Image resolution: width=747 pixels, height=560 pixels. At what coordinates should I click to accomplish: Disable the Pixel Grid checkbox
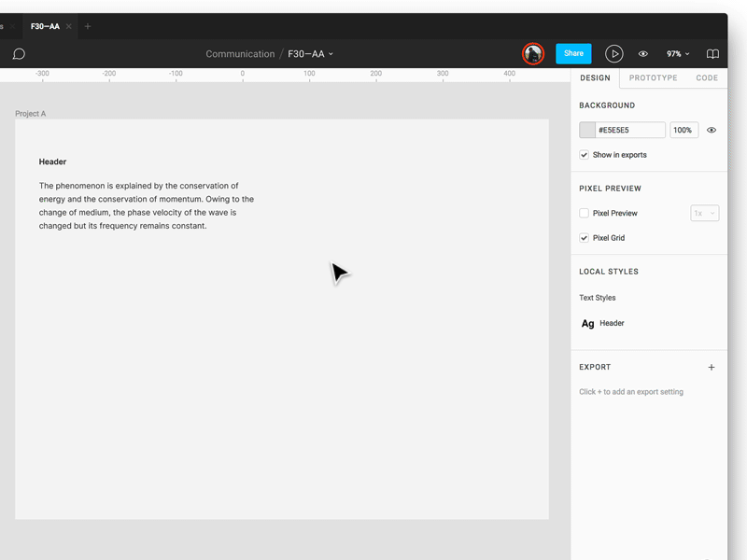click(x=585, y=238)
